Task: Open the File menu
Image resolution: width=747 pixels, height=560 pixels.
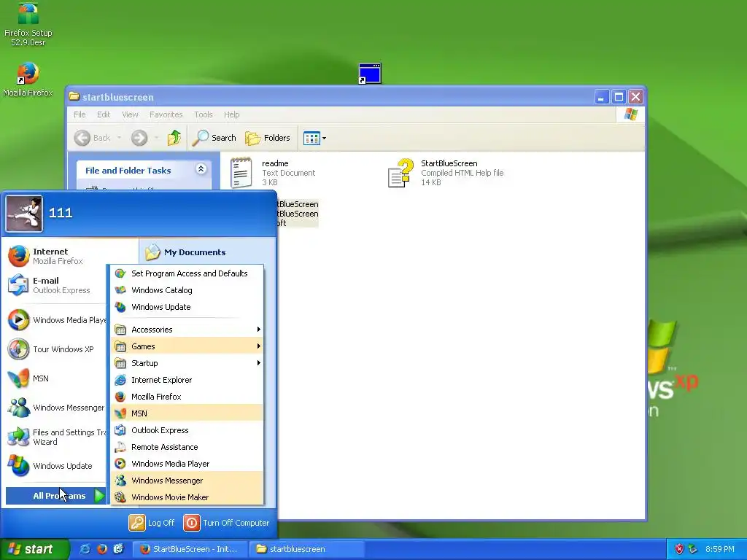Action: [x=80, y=114]
